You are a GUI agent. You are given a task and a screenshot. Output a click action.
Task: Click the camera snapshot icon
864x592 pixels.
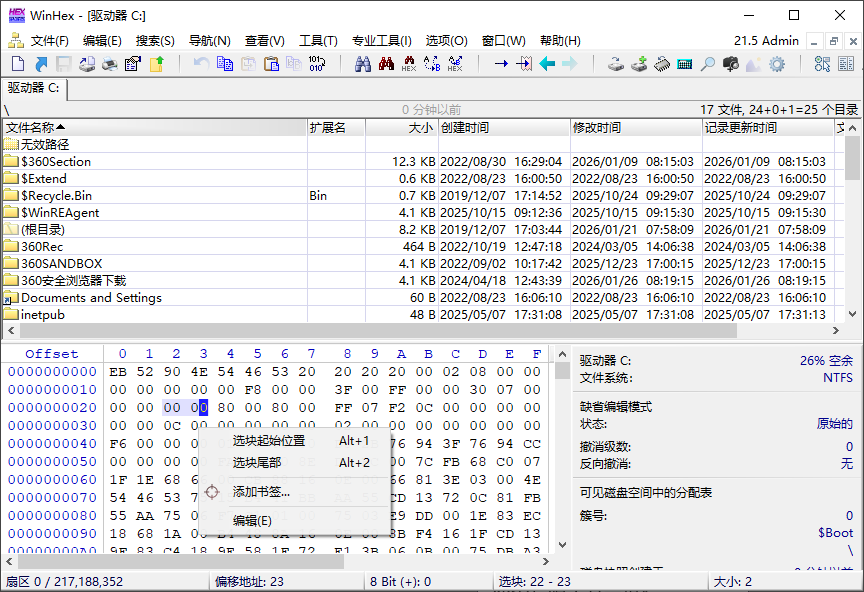click(x=729, y=63)
